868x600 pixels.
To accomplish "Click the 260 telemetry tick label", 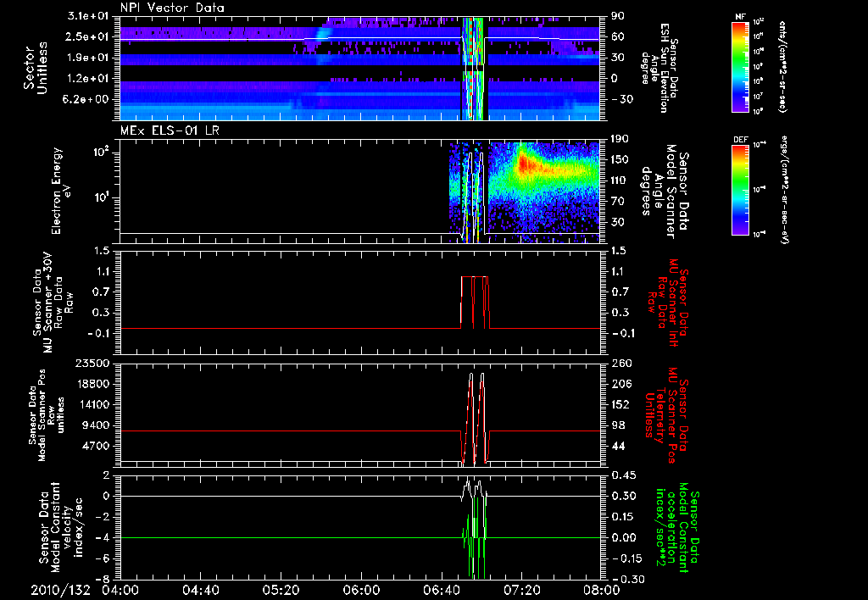I will click(x=620, y=363).
